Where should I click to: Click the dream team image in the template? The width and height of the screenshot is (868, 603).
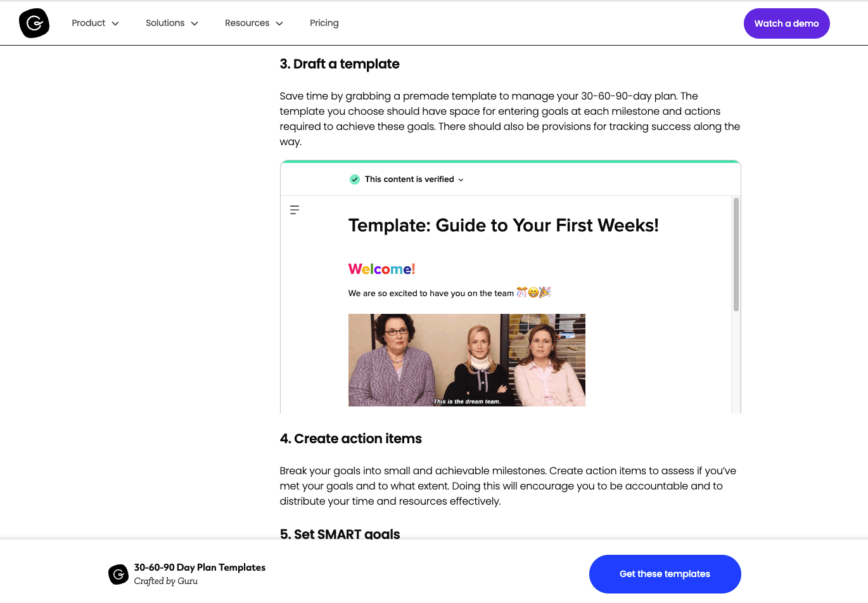(466, 360)
